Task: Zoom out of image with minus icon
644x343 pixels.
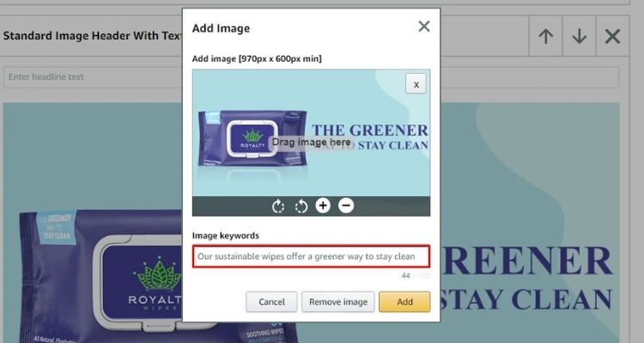Action: pyautogui.click(x=346, y=206)
